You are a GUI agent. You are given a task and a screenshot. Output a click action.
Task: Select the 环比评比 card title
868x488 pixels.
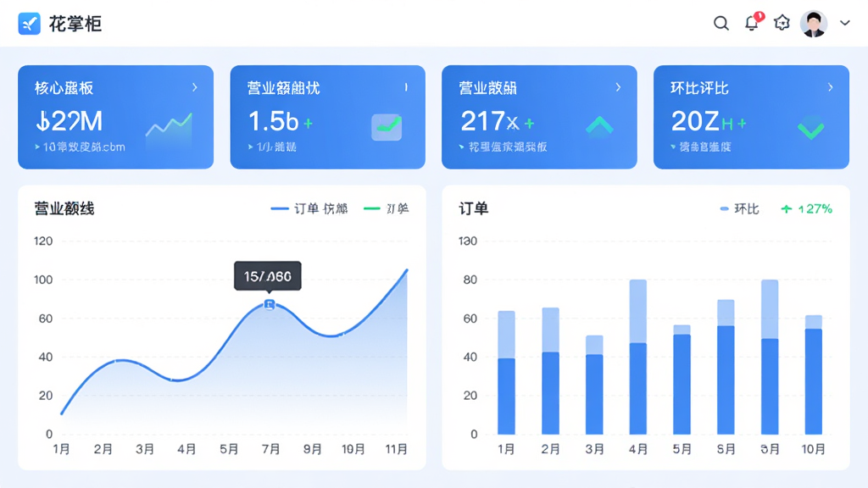pos(699,88)
